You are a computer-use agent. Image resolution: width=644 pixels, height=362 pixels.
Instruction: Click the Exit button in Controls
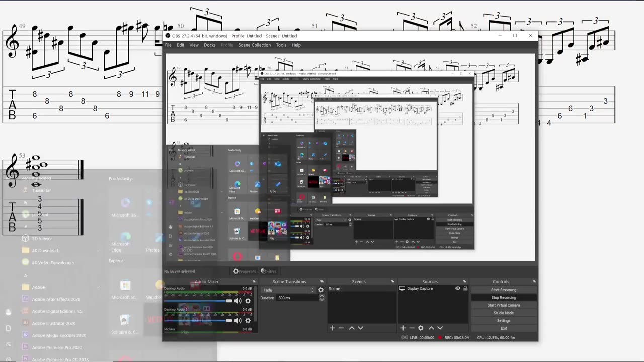[x=504, y=328]
